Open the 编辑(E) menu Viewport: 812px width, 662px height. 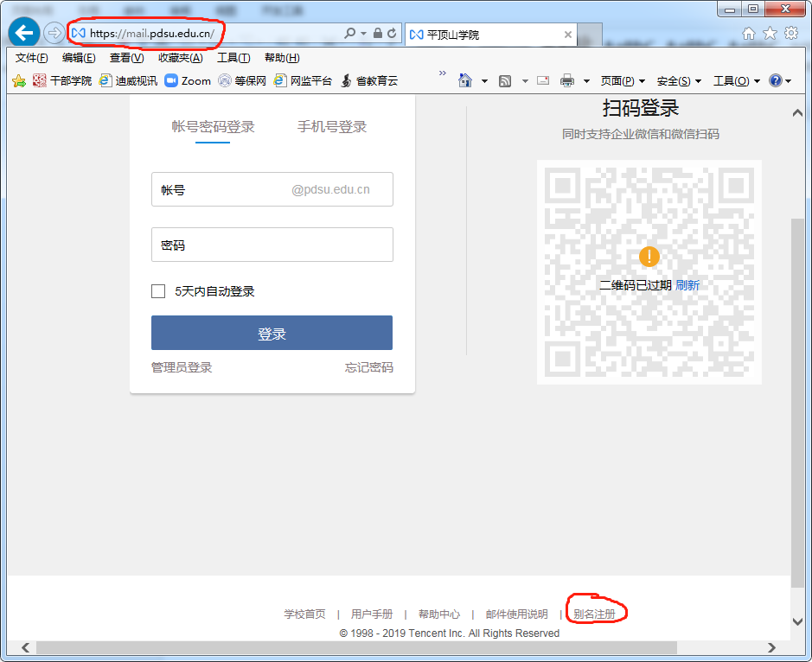(x=79, y=58)
